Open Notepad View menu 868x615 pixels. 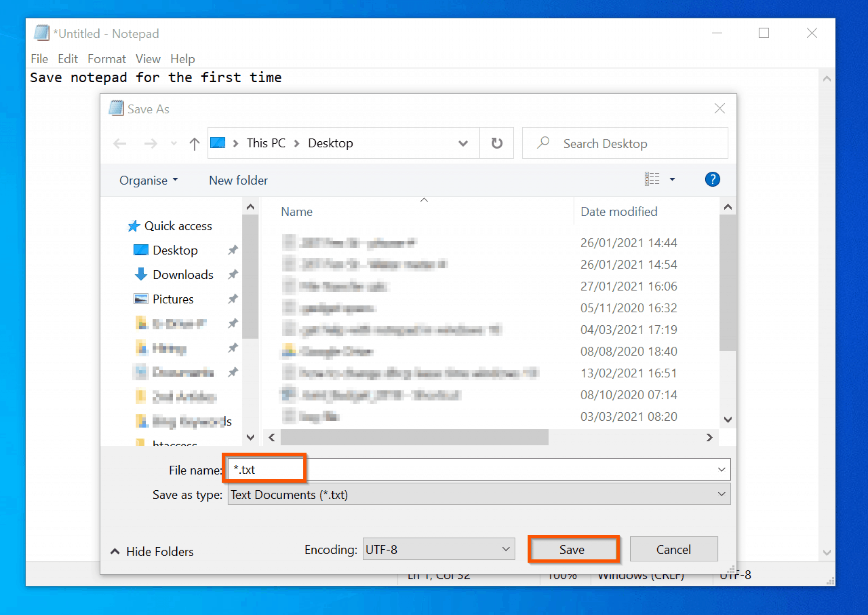click(148, 59)
